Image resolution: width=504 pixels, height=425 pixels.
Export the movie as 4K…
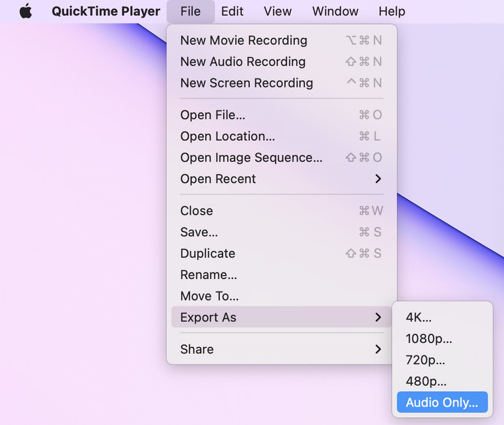pyautogui.click(x=442, y=317)
